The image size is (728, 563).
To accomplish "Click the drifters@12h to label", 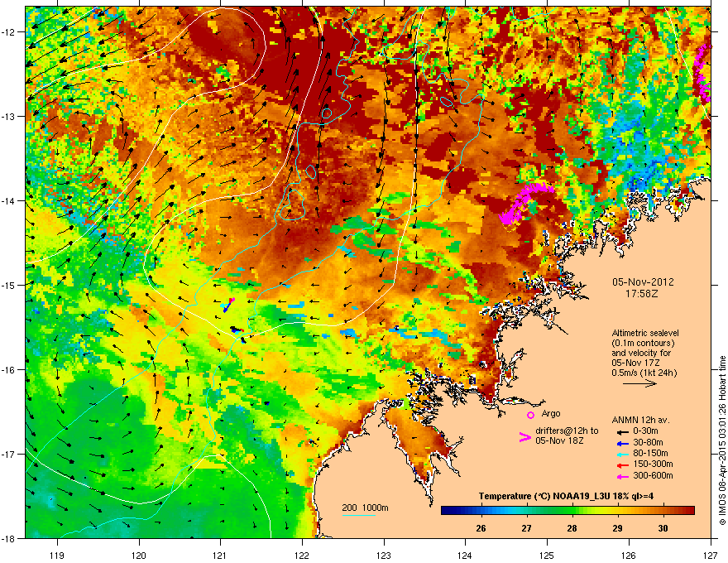I will (567, 431).
